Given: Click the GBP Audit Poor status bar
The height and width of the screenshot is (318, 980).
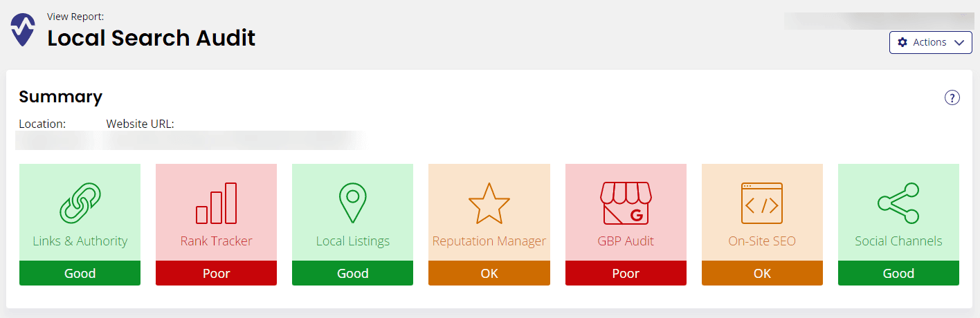Looking at the screenshot, I should [626, 273].
